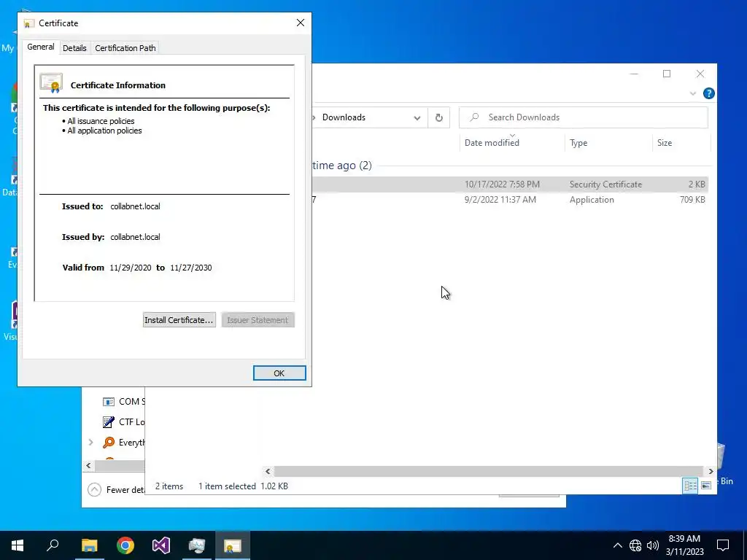Switch to the Details tab
Image resolution: width=747 pixels, height=560 pixels.
click(x=74, y=48)
